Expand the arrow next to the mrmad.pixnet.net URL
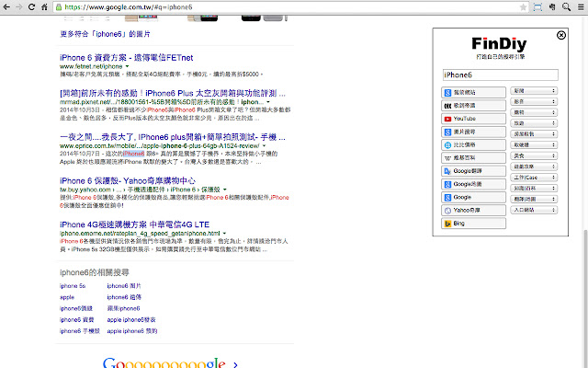The width and height of the screenshot is (588, 368). [268, 102]
